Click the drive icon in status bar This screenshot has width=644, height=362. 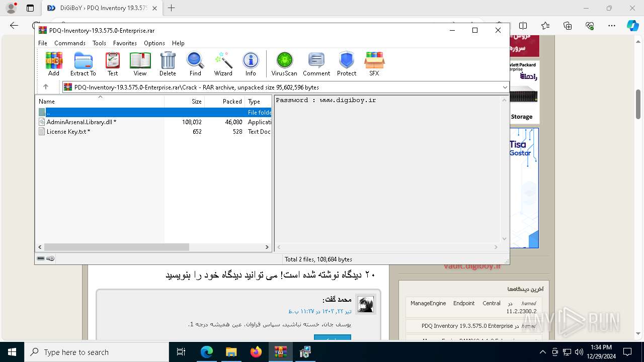tap(41, 258)
